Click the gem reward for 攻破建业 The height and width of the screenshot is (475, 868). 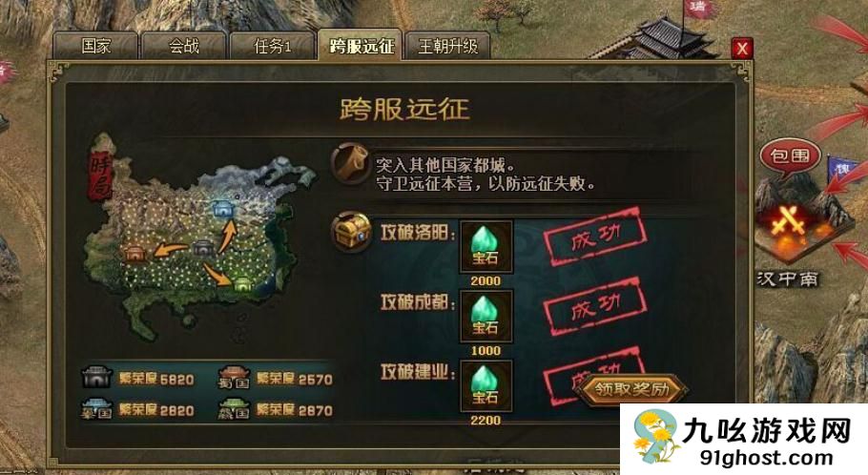click(486, 386)
